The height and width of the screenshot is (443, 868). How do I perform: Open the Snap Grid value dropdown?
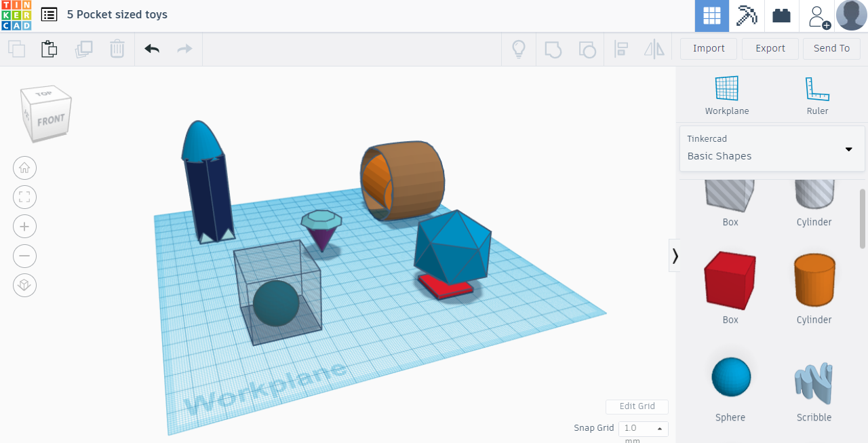pyautogui.click(x=643, y=428)
